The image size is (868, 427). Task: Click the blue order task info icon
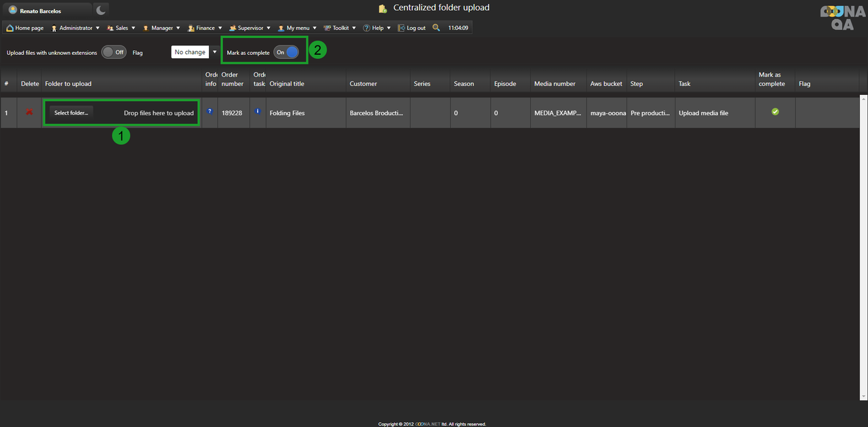(258, 111)
